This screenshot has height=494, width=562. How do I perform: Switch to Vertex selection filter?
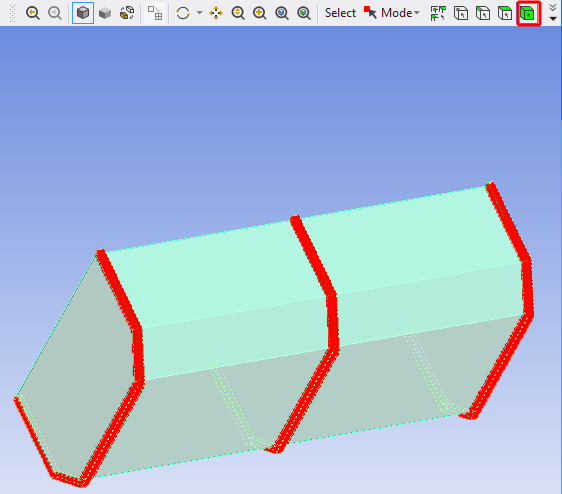point(461,13)
